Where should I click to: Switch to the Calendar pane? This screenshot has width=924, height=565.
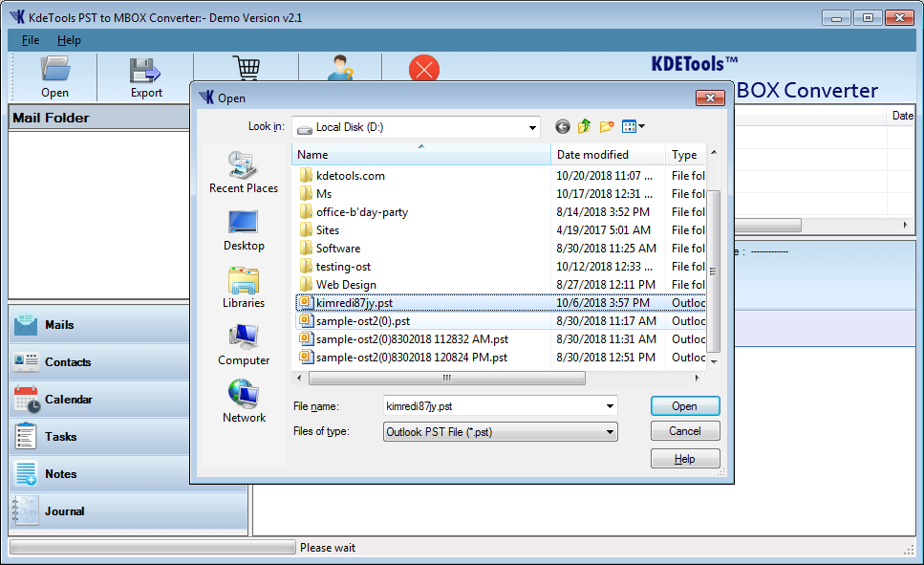click(67, 400)
